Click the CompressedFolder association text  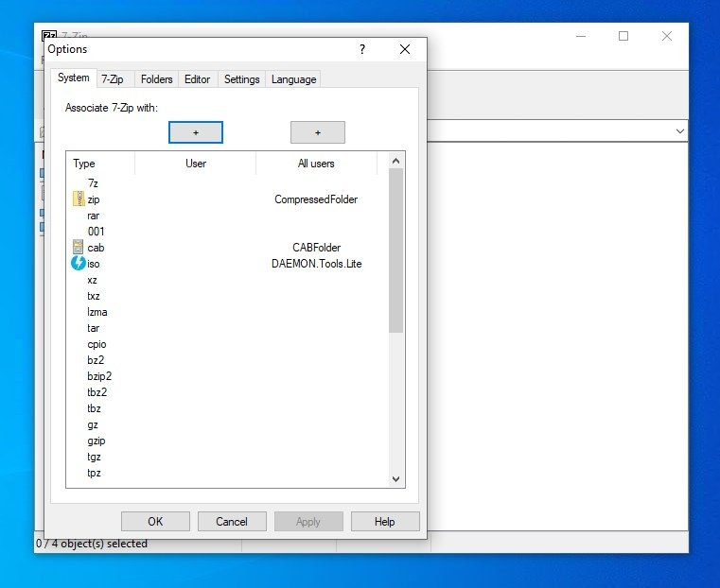point(316,199)
